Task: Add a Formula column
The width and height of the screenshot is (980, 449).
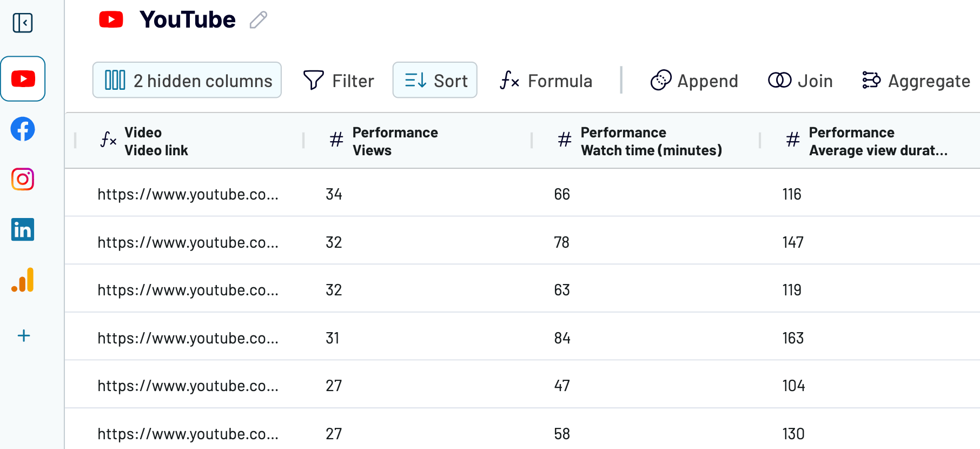Action: coord(546,81)
